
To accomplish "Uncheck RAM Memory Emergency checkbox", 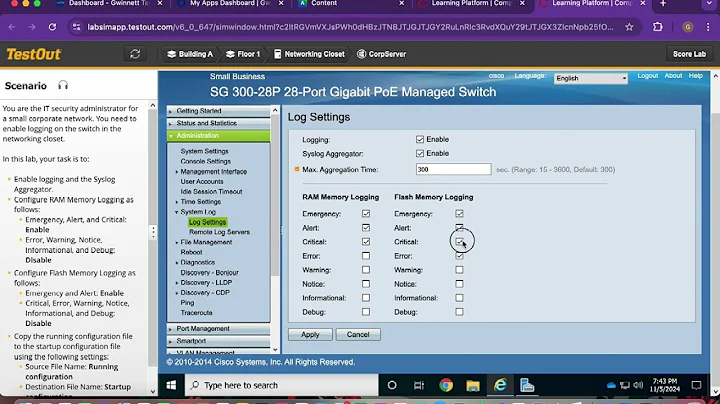I will point(366,213).
